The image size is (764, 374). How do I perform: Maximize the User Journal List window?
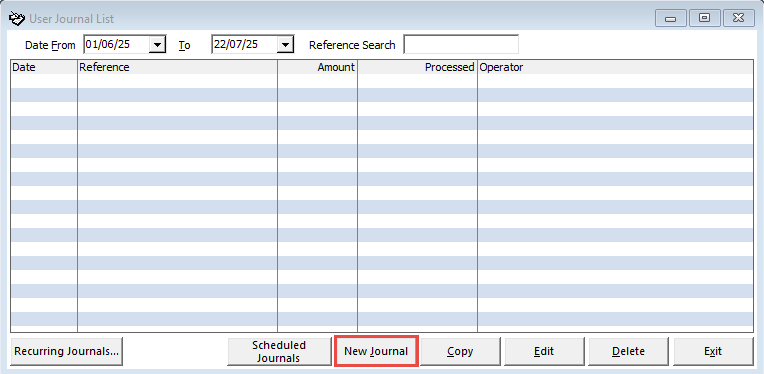704,19
